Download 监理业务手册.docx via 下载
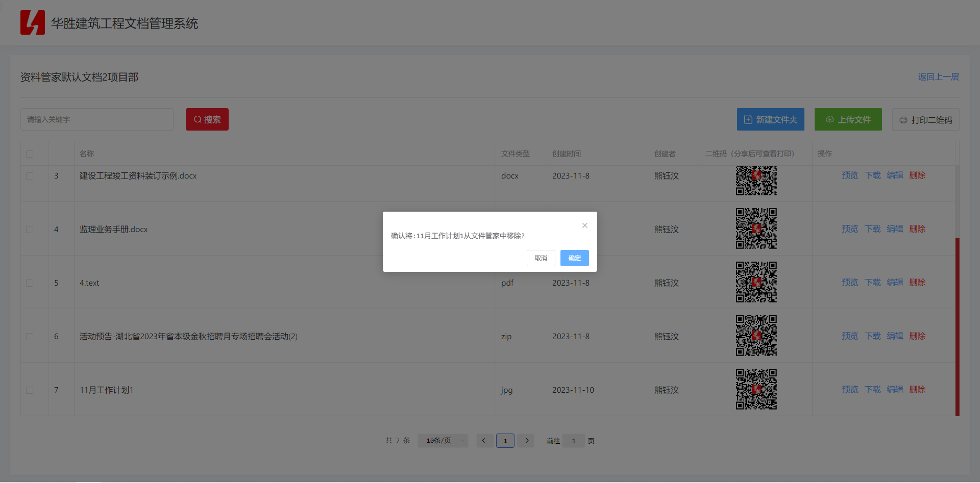 (x=873, y=229)
